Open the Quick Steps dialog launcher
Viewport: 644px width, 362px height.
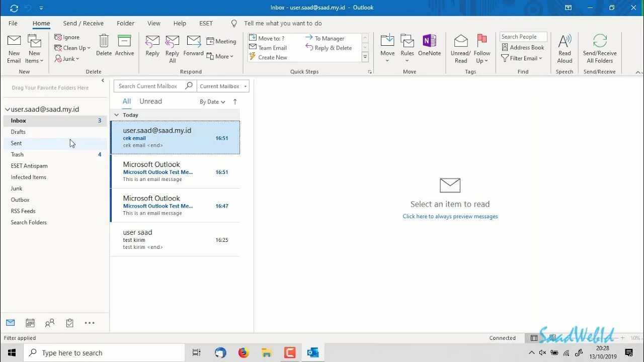click(x=370, y=72)
